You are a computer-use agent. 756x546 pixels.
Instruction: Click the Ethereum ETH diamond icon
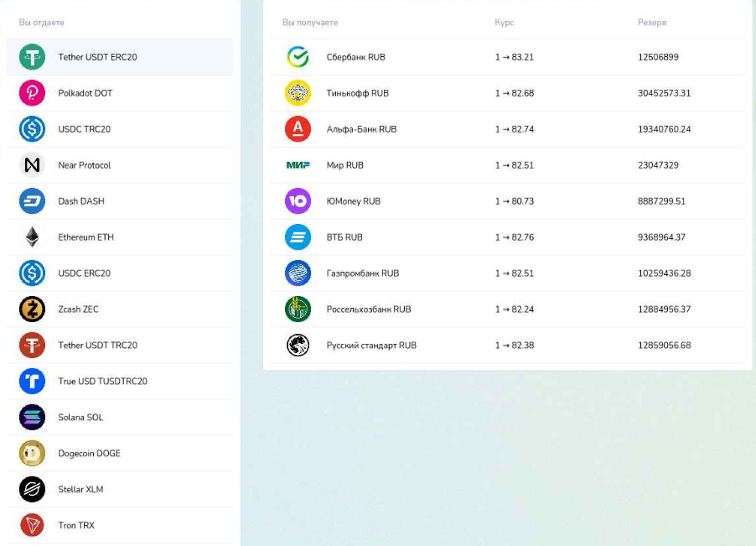coord(33,237)
